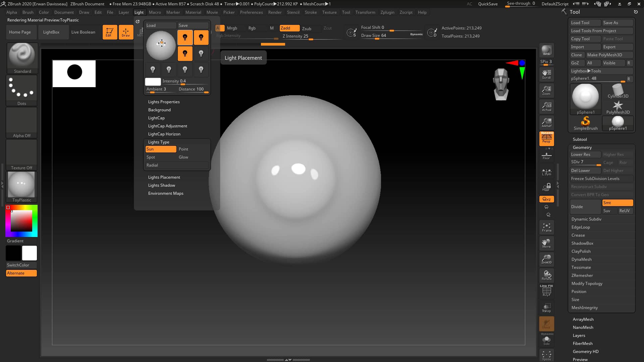The width and height of the screenshot is (644, 362).
Task: Activate the Scroll document icon
Action: 546,74
